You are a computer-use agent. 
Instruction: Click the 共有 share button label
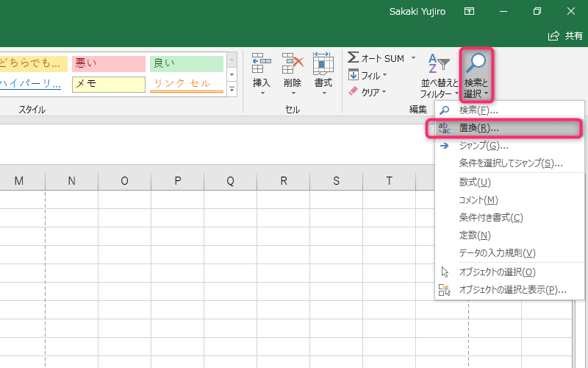coord(574,35)
